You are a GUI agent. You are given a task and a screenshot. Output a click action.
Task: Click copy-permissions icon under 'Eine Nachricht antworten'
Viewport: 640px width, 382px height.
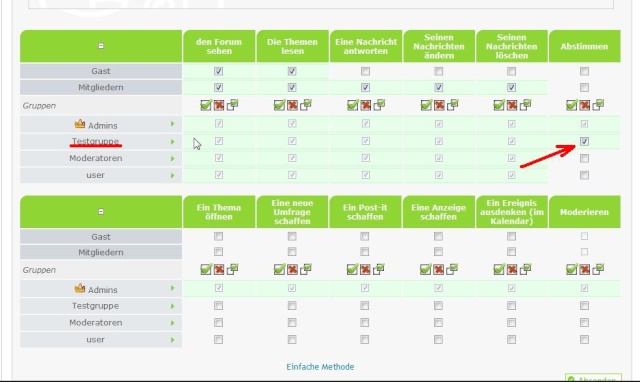coord(379,105)
